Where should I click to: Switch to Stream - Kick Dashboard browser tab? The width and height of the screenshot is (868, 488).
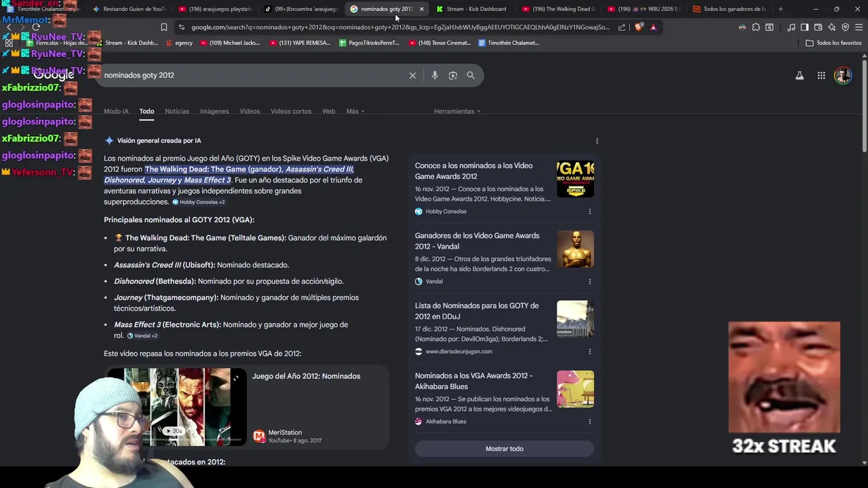pos(472,9)
